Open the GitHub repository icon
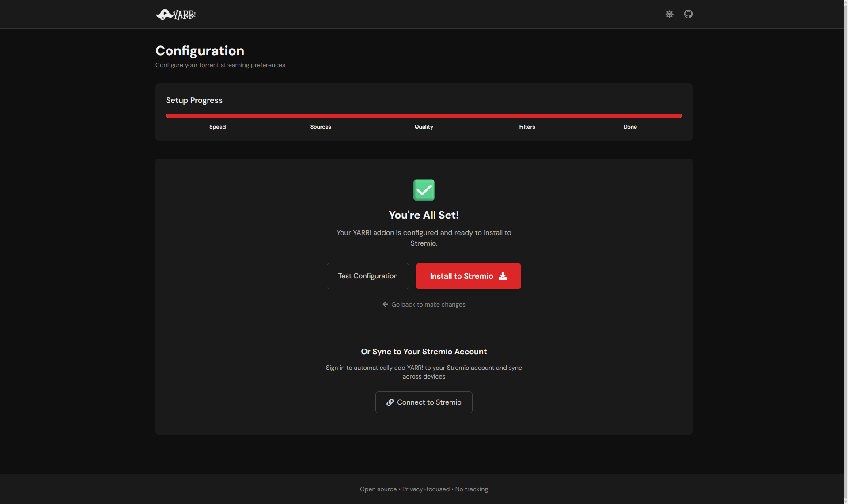The image size is (848, 504). (x=688, y=14)
